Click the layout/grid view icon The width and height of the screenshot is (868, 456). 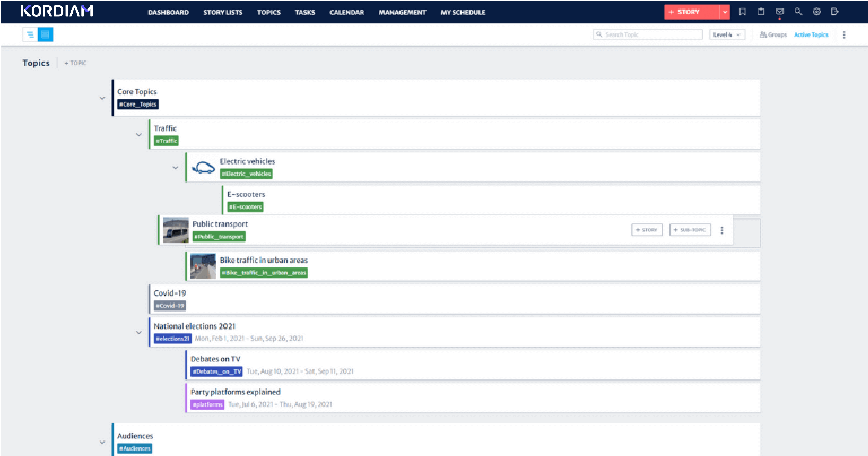click(45, 34)
